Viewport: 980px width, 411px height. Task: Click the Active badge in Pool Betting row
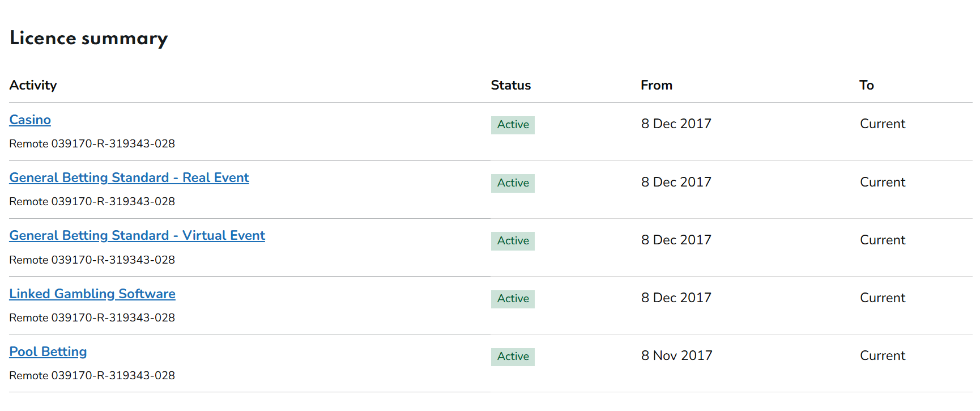513,357
